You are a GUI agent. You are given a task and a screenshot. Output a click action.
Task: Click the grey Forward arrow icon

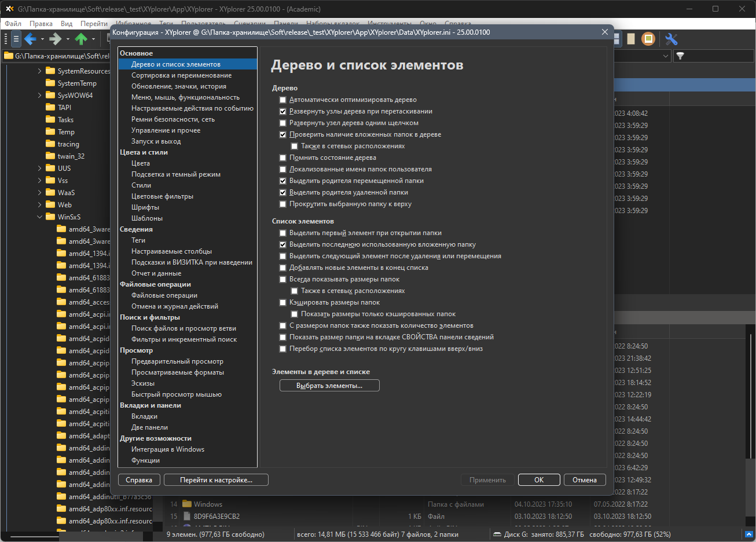point(55,39)
